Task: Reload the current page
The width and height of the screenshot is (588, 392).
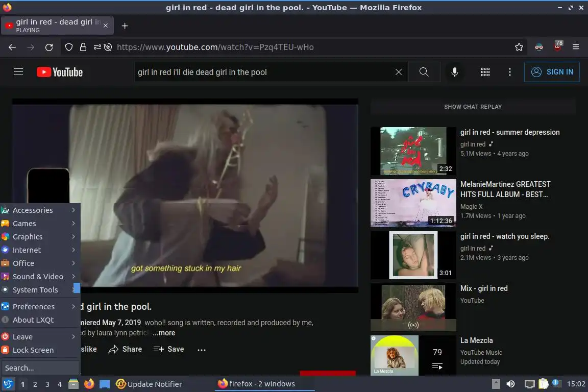Action: (x=49, y=47)
